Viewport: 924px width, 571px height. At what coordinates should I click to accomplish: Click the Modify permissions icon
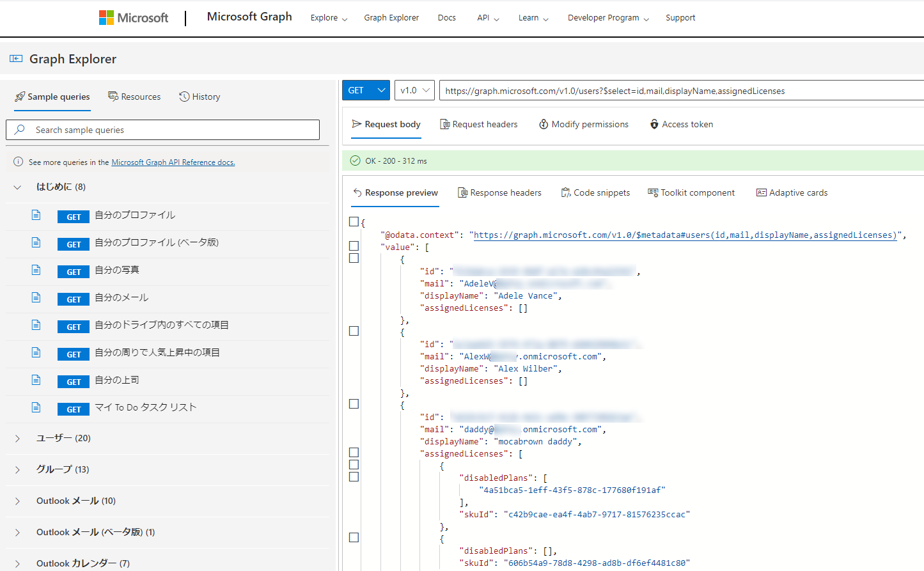pos(544,124)
